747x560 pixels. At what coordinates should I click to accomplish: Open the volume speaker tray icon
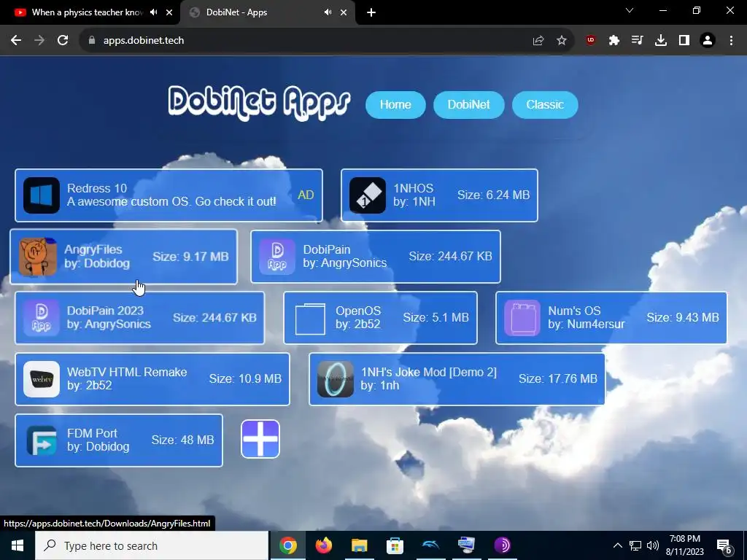pos(653,545)
